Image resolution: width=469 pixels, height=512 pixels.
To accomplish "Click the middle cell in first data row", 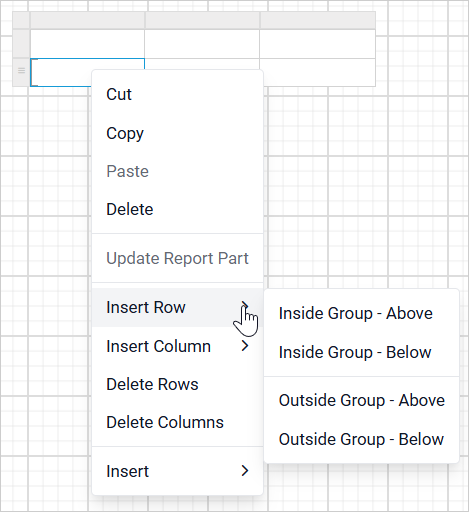I will (202, 44).
